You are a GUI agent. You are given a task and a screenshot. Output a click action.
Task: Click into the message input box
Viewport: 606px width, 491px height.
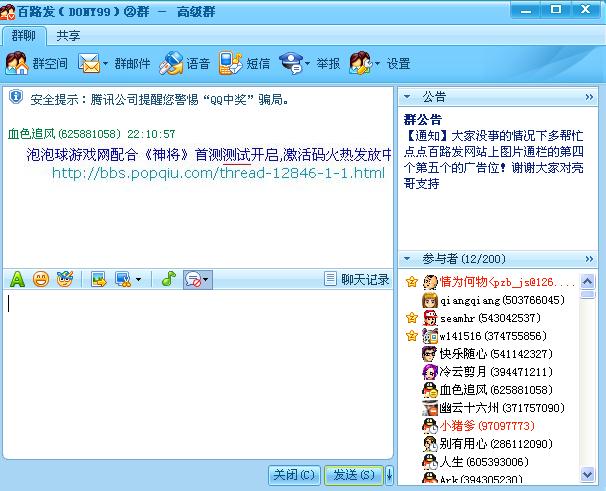pos(197,373)
